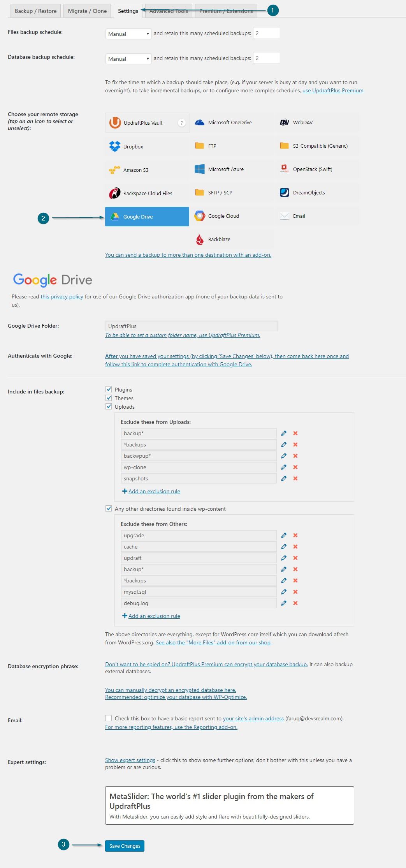
Task: Choose Amazon S3 storage
Action: pos(147,170)
